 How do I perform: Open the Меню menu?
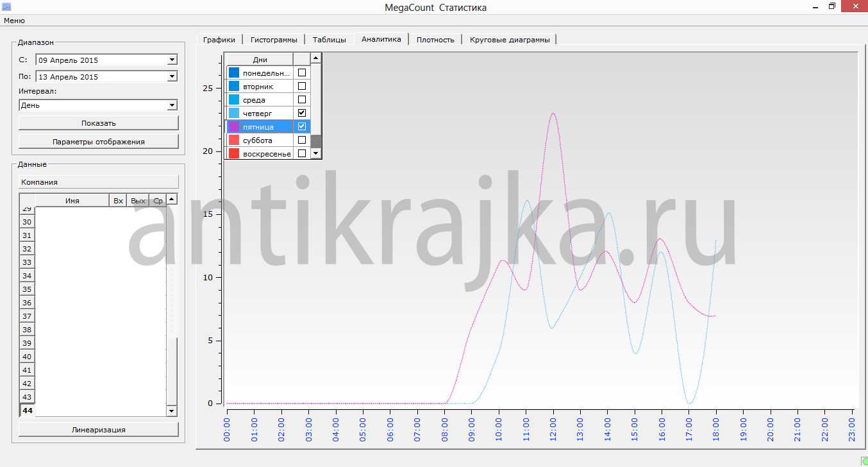(14, 21)
